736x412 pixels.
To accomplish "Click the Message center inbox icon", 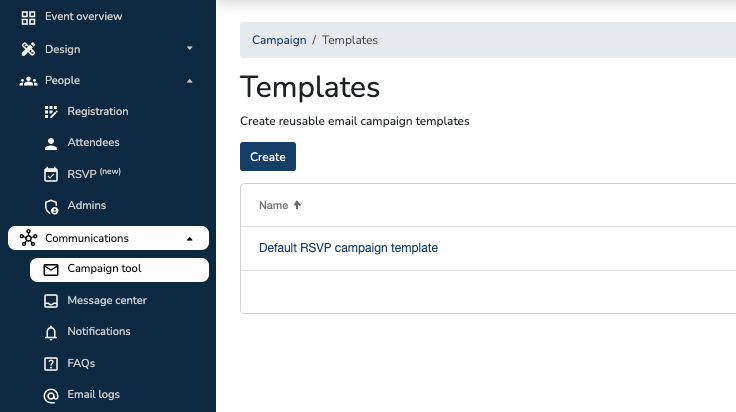I will [x=51, y=301].
